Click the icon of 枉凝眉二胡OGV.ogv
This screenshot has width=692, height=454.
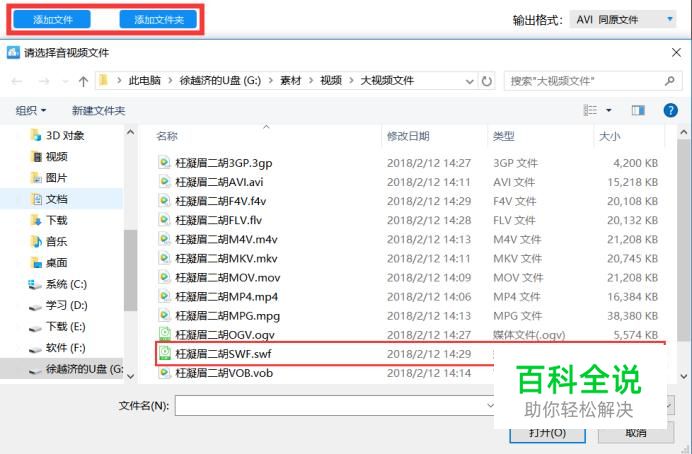165,334
